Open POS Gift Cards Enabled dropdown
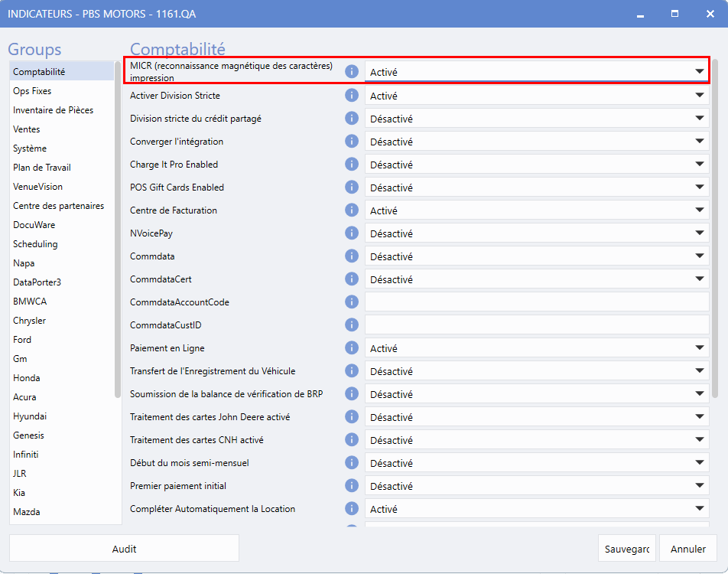Viewport: 728px width, 574px height. 537,188
